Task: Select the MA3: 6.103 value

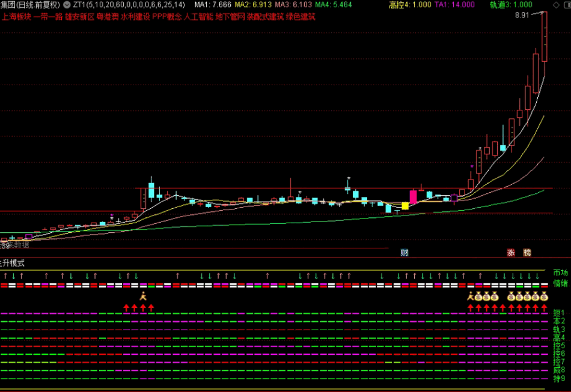Action: click(x=293, y=5)
